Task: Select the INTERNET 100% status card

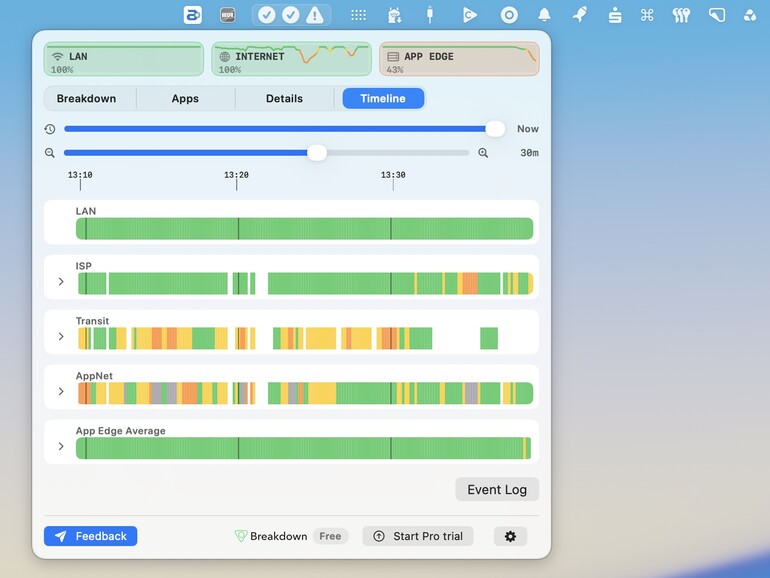Action: click(x=292, y=59)
